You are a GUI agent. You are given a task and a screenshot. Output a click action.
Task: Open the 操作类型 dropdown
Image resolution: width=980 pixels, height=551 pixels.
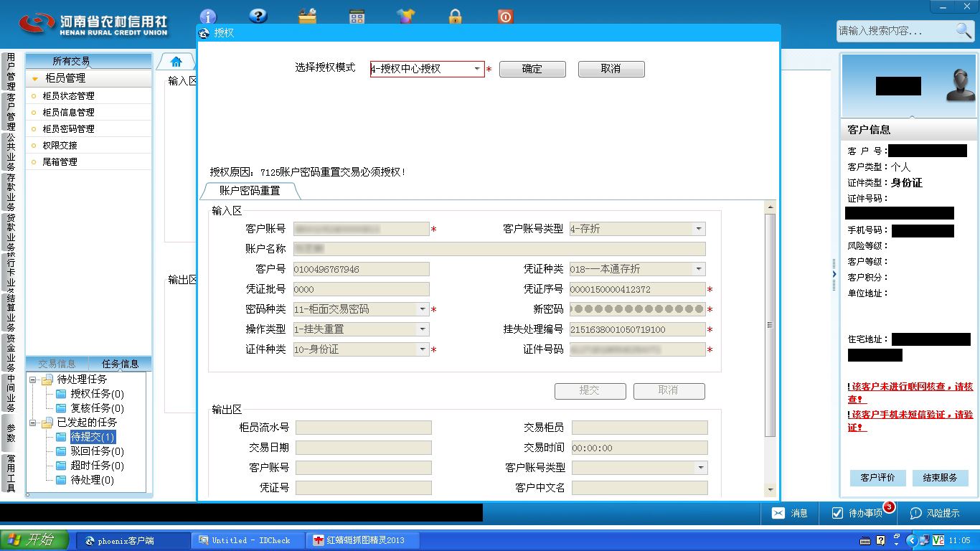tap(423, 329)
